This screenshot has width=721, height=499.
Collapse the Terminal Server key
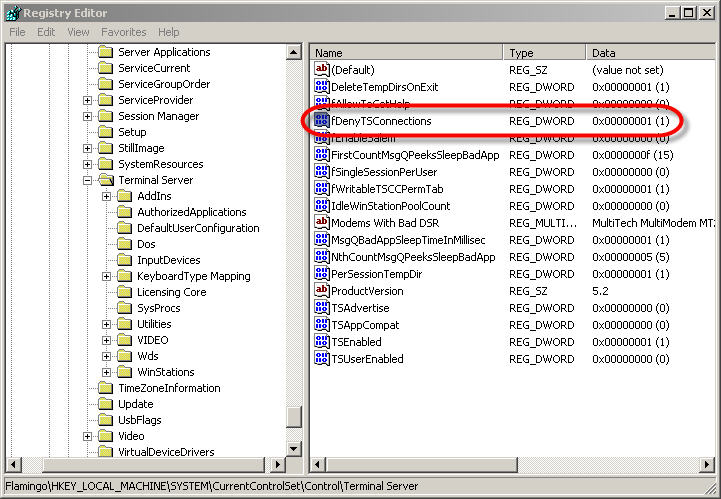click(x=87, y=180)
